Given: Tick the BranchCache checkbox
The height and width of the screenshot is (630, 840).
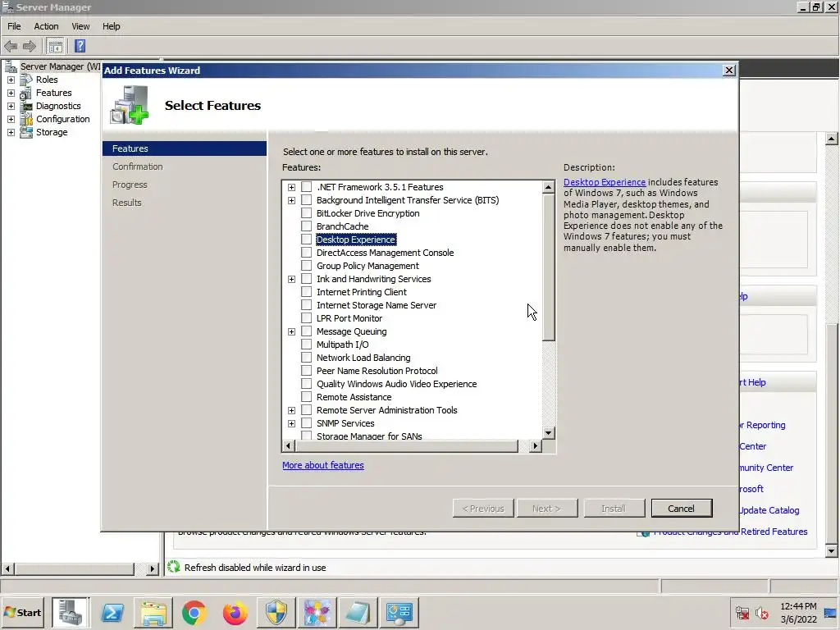Looking at the screenshot, I should (x=307, y=226).
